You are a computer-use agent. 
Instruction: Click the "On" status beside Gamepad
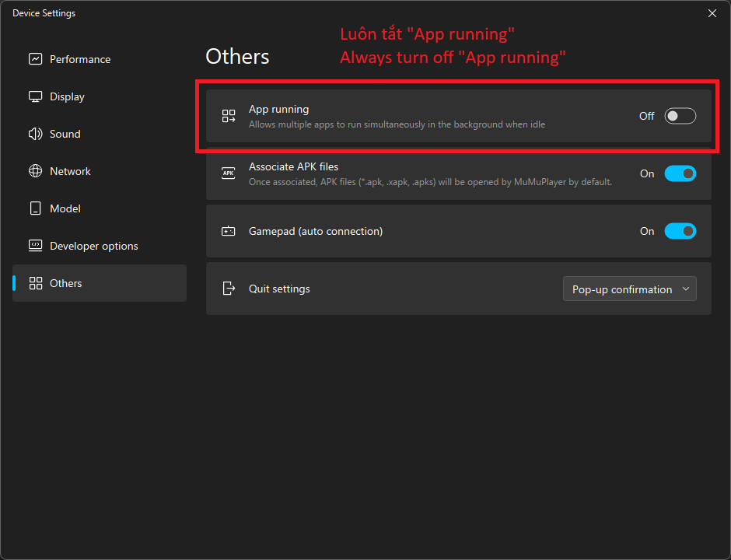point(647,231)
